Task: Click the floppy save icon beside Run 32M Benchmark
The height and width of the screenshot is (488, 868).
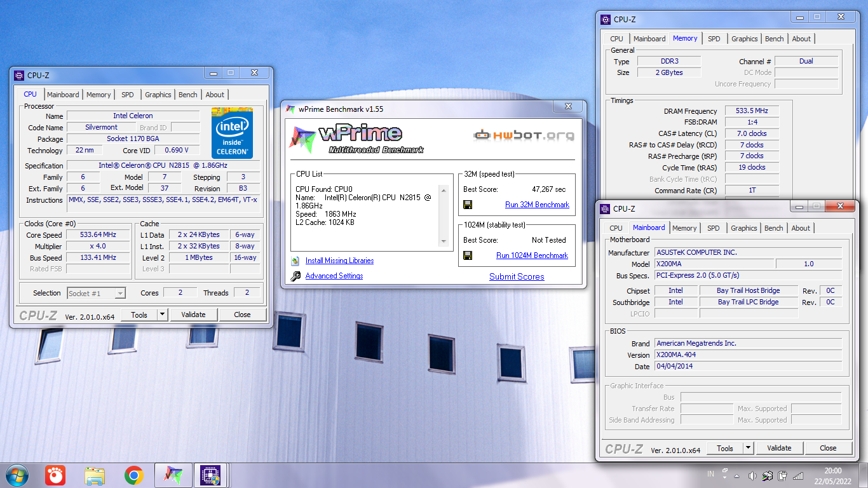Action: 468,205
